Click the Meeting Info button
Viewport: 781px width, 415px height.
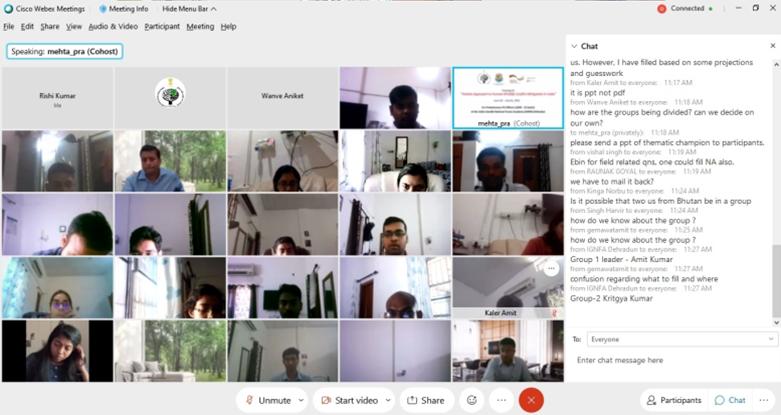click(124, 9)
